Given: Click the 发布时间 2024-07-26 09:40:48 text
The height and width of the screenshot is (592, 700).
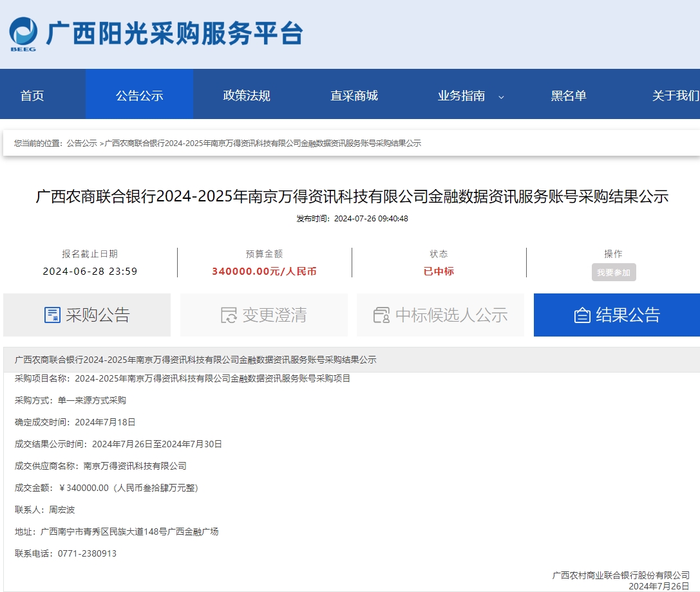Looking at the screenshot, I should (352, 219).
